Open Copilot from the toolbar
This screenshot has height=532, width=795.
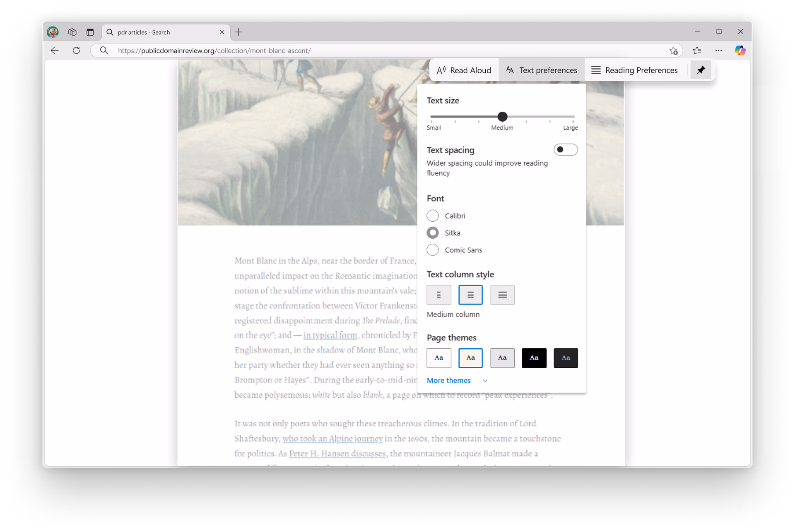pos(740,50)
